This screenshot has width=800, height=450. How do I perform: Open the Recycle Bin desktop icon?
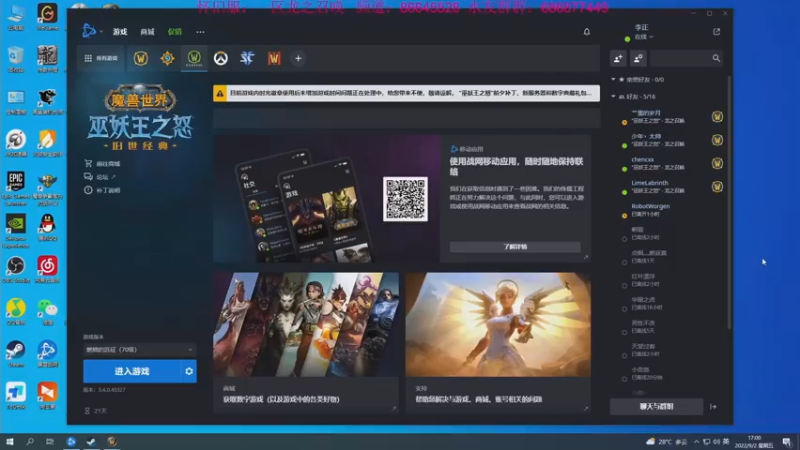click(x=16, y=59)
